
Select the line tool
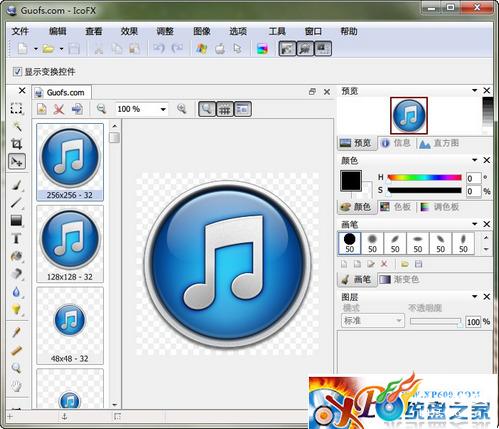[x=17, y=203]
